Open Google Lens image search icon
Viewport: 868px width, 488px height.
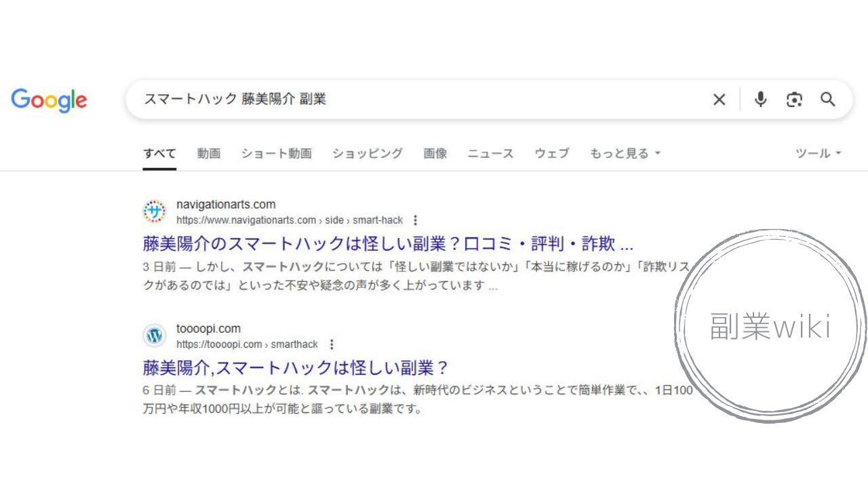click(x=794, y=100)
